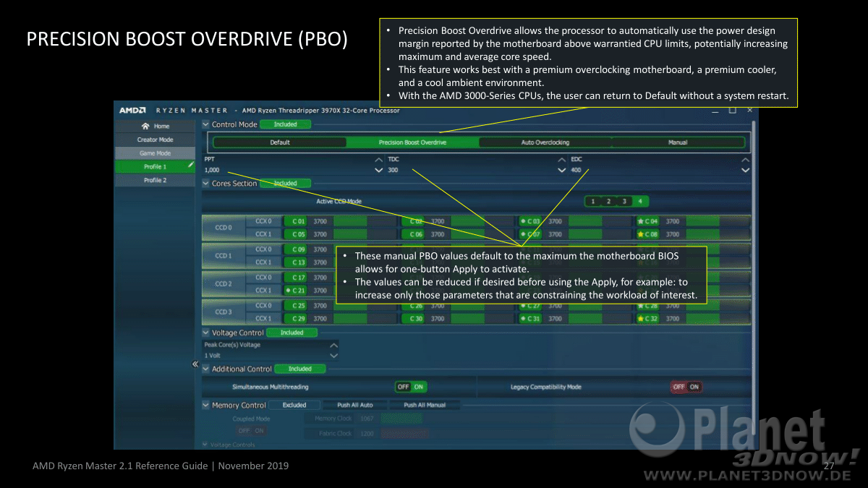868x488 pixels.
Task: Open Game Mode in the sidebar
Action: point(155,153)
